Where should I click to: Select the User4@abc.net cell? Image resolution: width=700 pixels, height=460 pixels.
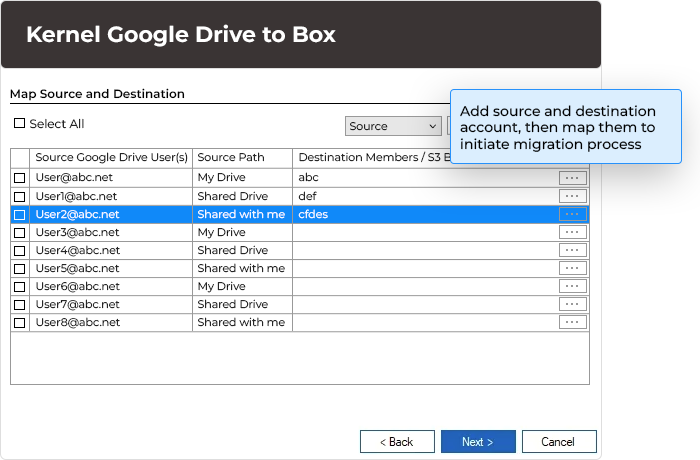tap(111, 250)
